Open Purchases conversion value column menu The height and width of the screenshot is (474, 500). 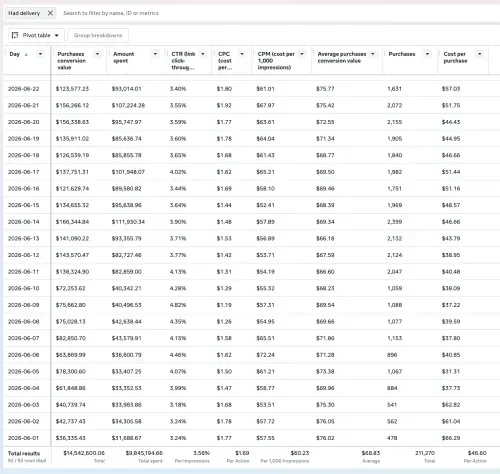click(97, 54)
